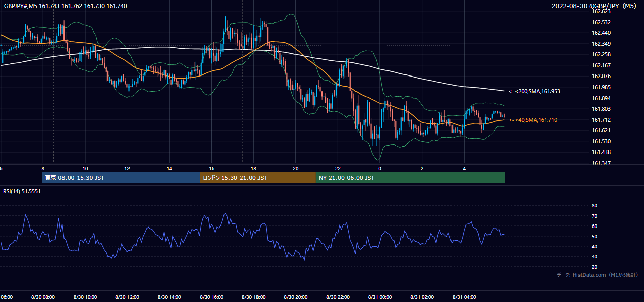This screenshot has height=302, width=644.
Task: Click the RSI 50 level label
Action: pos(594,237)
